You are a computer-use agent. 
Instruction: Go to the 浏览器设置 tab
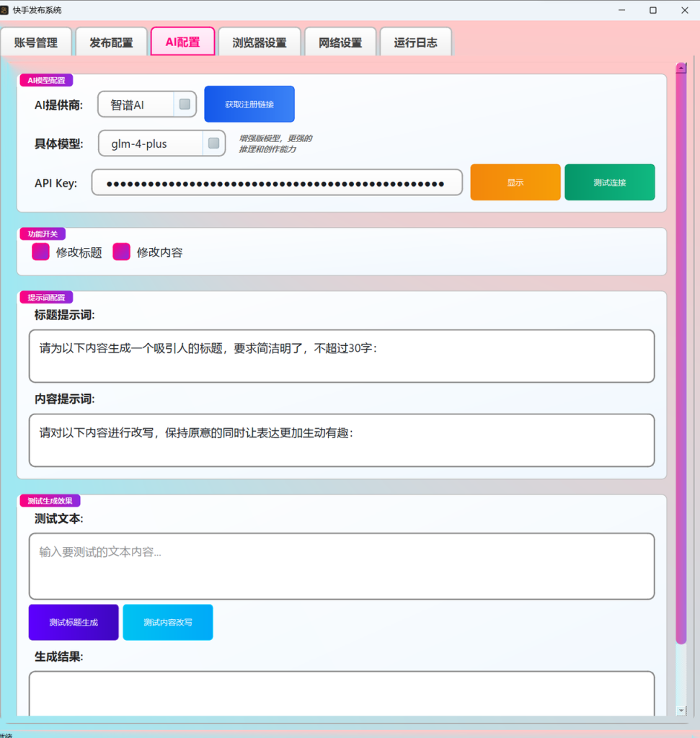tap(260, 43)
